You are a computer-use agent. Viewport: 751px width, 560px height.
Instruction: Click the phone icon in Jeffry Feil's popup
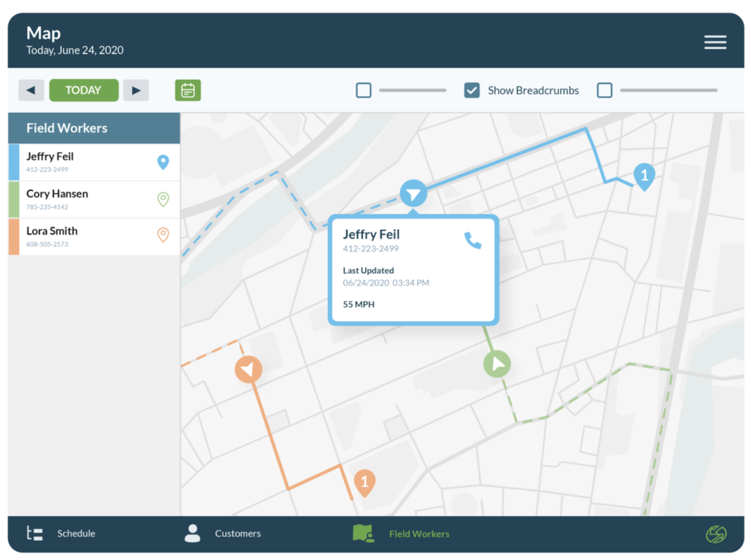click(x=473, y=240)
